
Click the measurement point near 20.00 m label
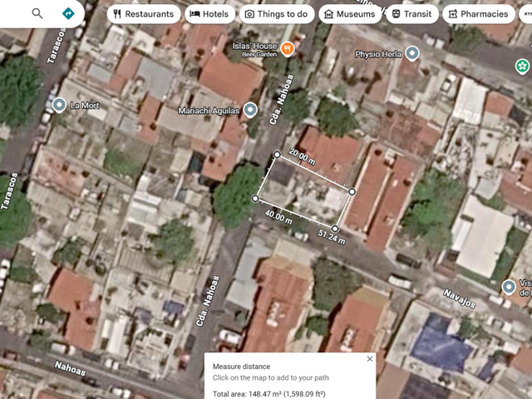277,155
